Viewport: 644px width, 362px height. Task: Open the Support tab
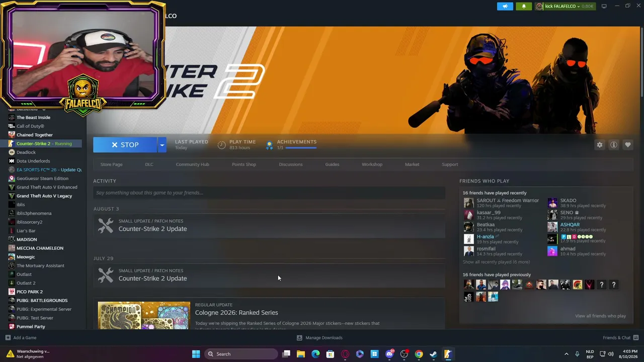pos(450,164)
